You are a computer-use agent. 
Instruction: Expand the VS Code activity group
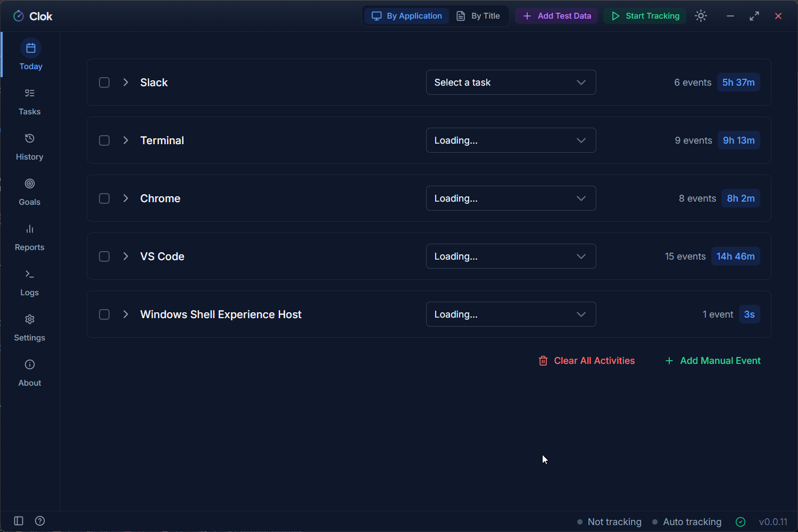pyautogui.click(x=126, y=256)
